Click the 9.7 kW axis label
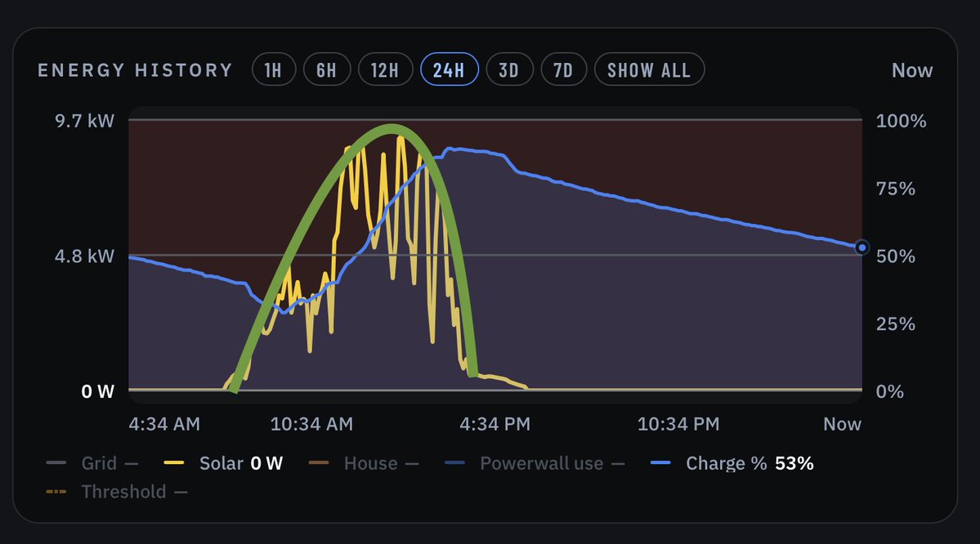 click(x=84, y=121)
